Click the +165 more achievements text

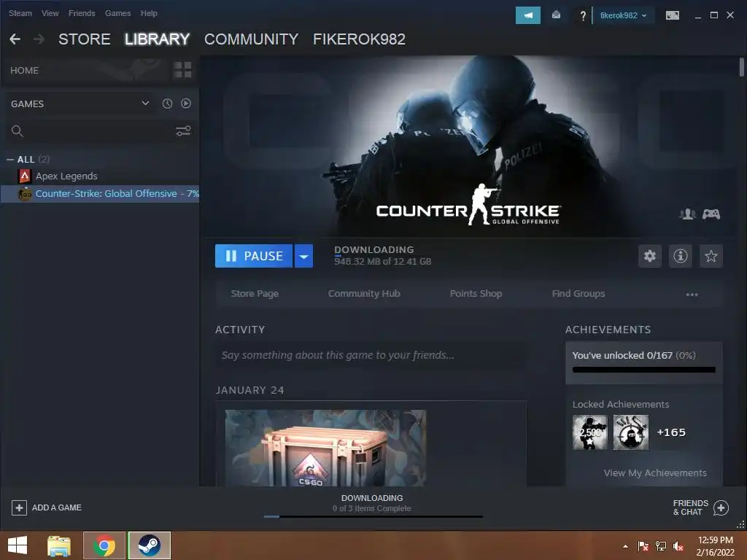click(671, 432)
